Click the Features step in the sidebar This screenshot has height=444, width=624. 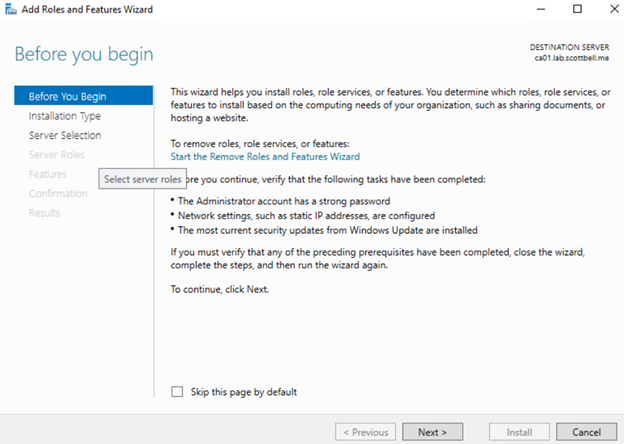(48, 174)
